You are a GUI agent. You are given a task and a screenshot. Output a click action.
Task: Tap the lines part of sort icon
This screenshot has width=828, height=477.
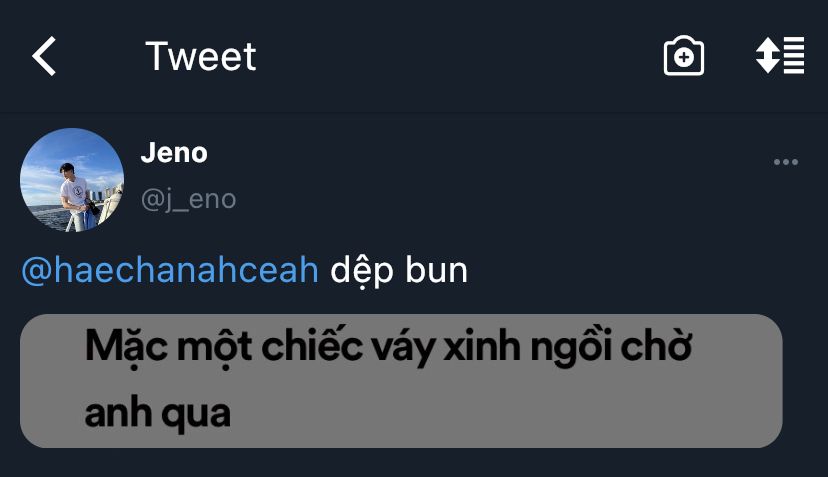point(794,55)
